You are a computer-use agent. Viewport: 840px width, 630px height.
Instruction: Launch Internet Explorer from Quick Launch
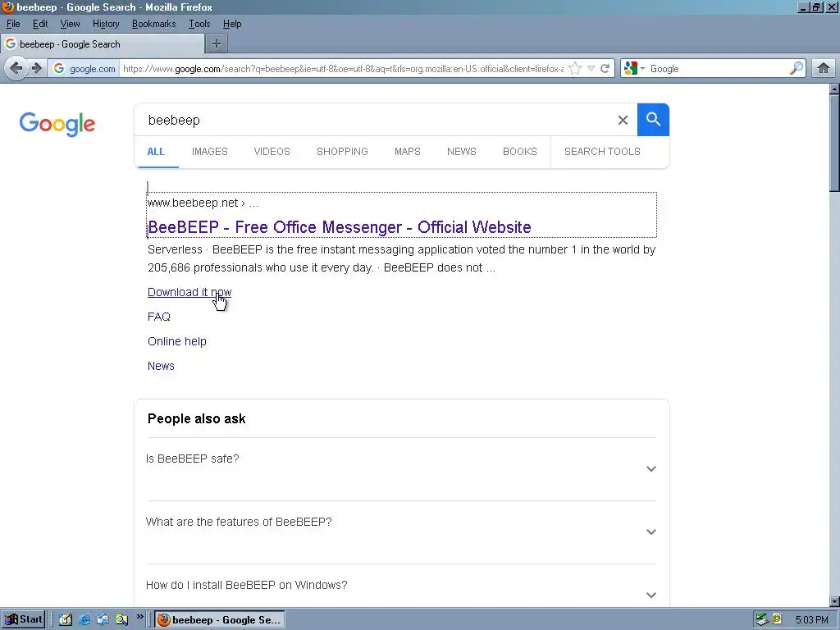84,619
